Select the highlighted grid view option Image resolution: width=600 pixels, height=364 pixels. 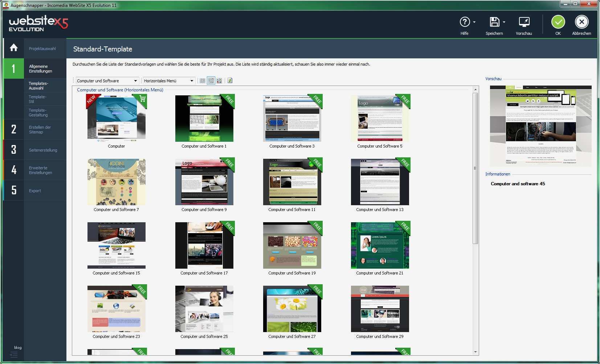click(x=211, y=80)
